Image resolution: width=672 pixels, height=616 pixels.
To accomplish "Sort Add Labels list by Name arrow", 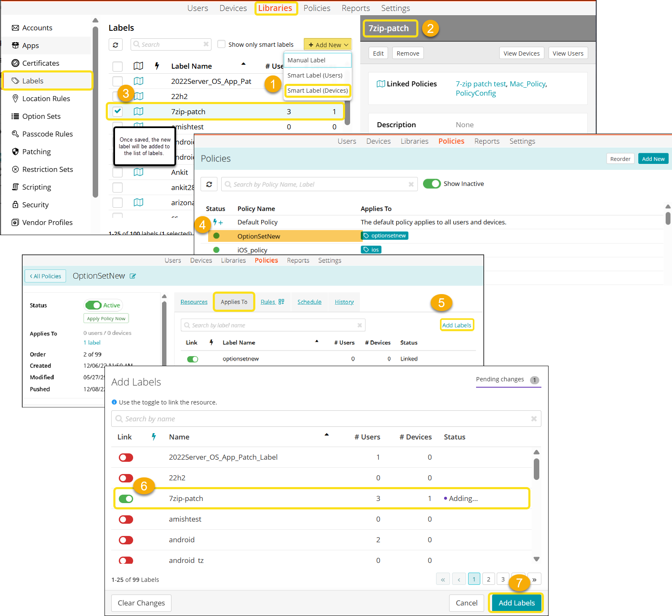I will point(326,435).
